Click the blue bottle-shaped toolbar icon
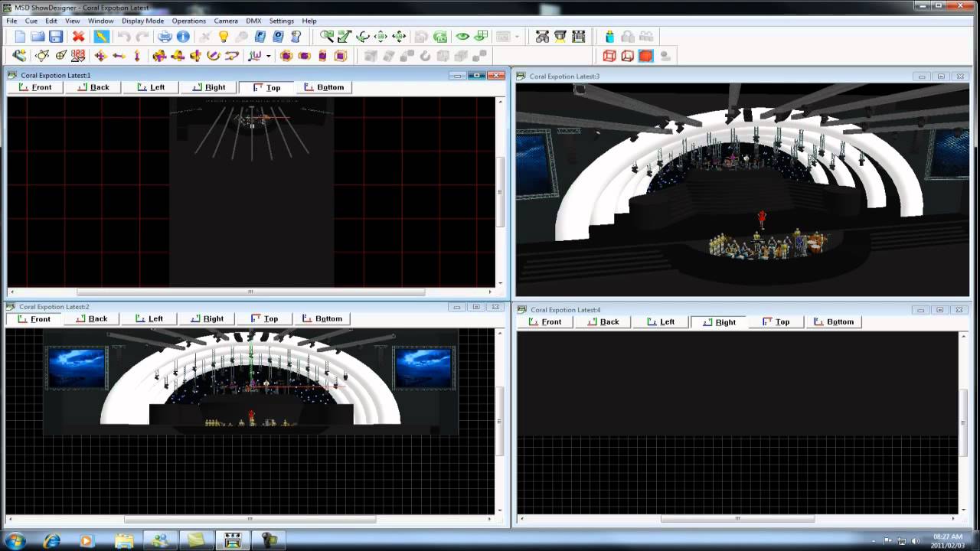The height and width of the screenshot is (551, 980). (609, 37)
